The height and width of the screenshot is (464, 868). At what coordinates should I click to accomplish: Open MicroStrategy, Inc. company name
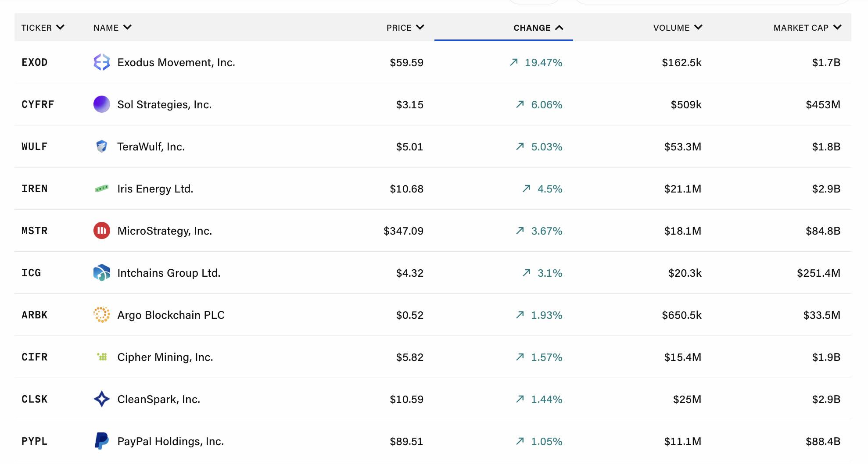pos(165,231)
